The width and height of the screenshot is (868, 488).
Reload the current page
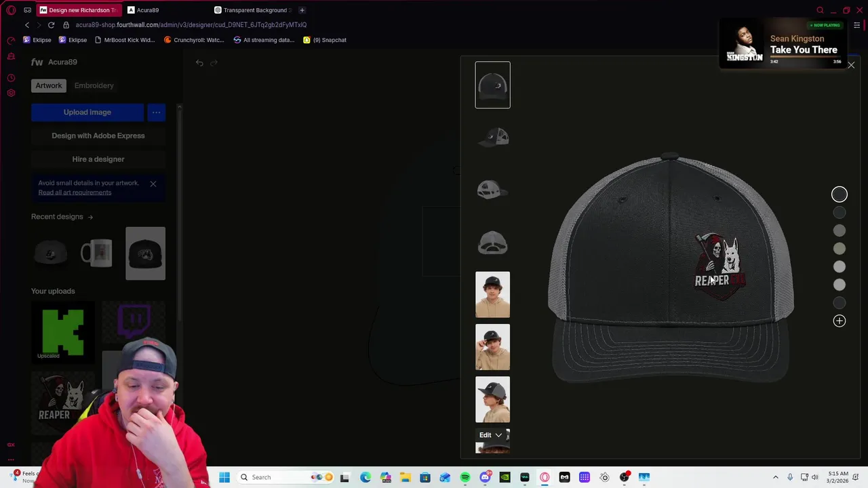(51, 25)
